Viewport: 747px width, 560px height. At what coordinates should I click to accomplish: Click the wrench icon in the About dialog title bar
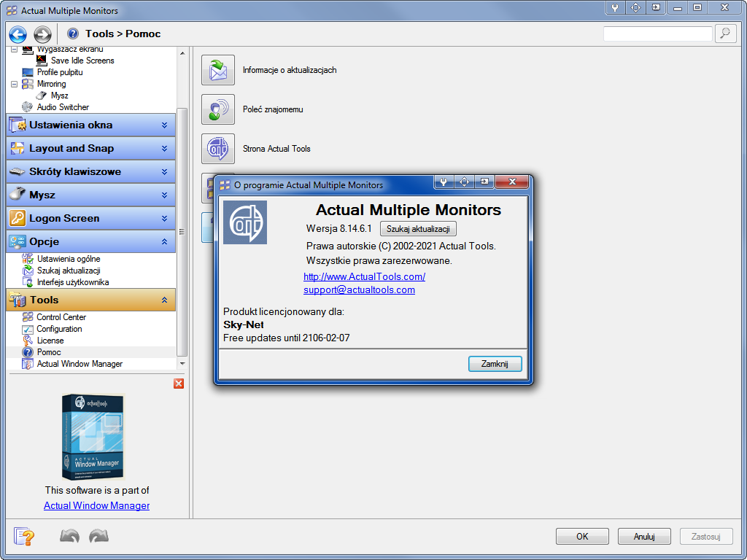point(444,182)
